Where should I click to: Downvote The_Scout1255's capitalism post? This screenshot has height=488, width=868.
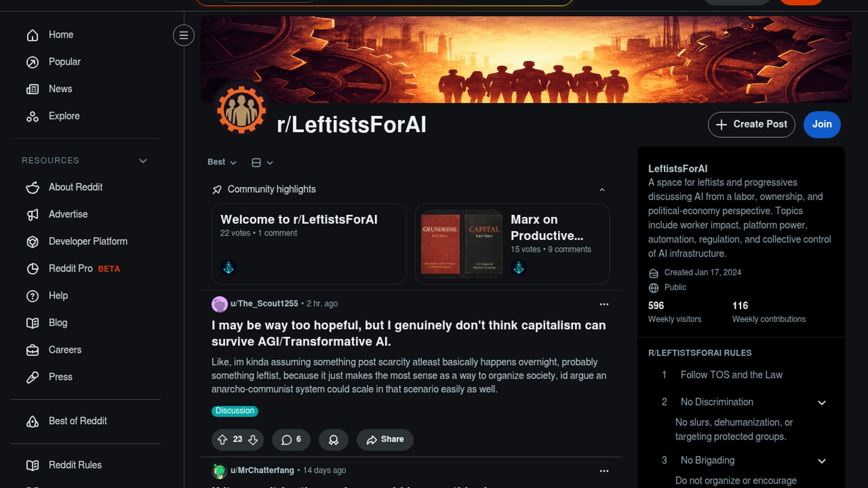pos(253,440)
